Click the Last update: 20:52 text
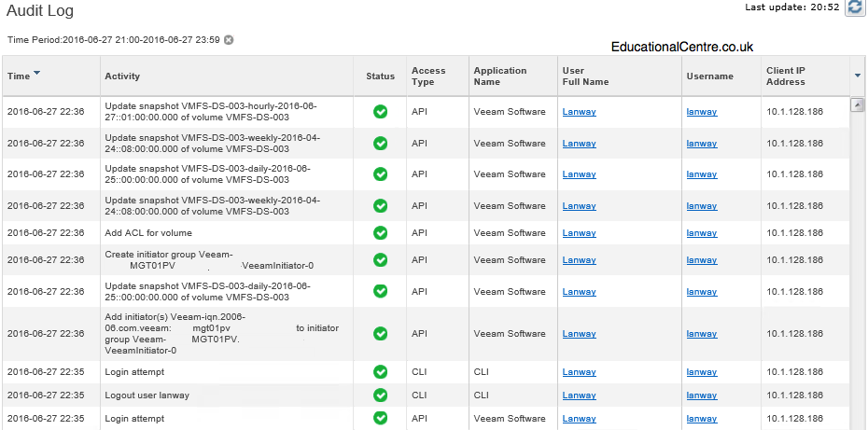The height and width of the screenshot is (430, 868). click(x=792, y=7)
